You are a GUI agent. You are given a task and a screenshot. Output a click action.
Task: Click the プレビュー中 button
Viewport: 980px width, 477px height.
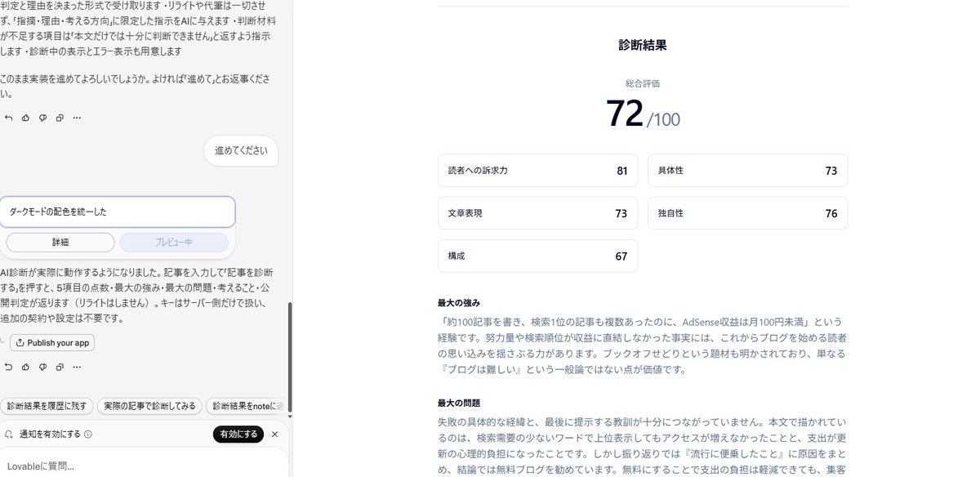[174, 243]
